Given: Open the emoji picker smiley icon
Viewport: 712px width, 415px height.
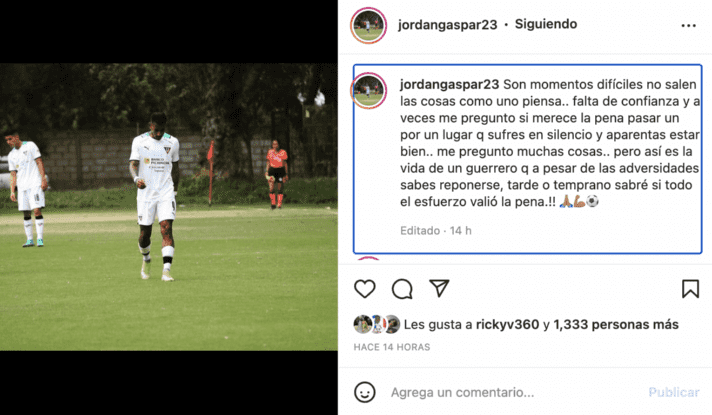Looking at the screenshot, I should [365, 392].
